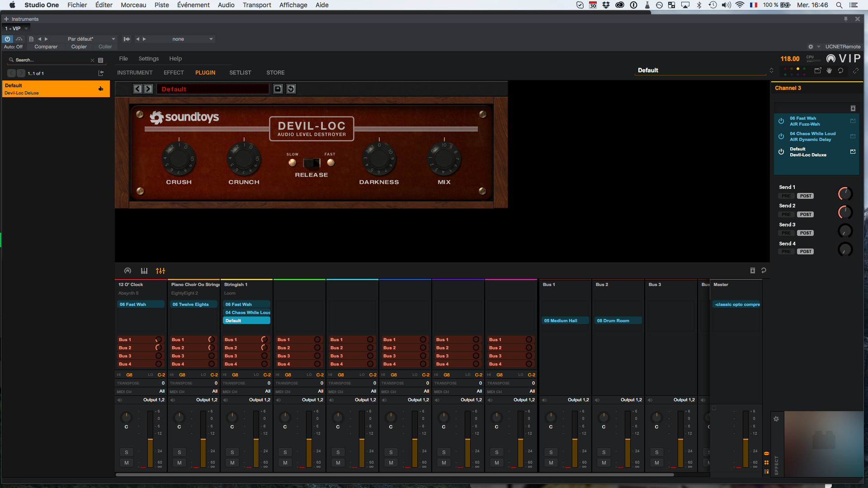Open the Transport menu
Viewport: 868px width, 488px height.
click(x=256, y=5)
